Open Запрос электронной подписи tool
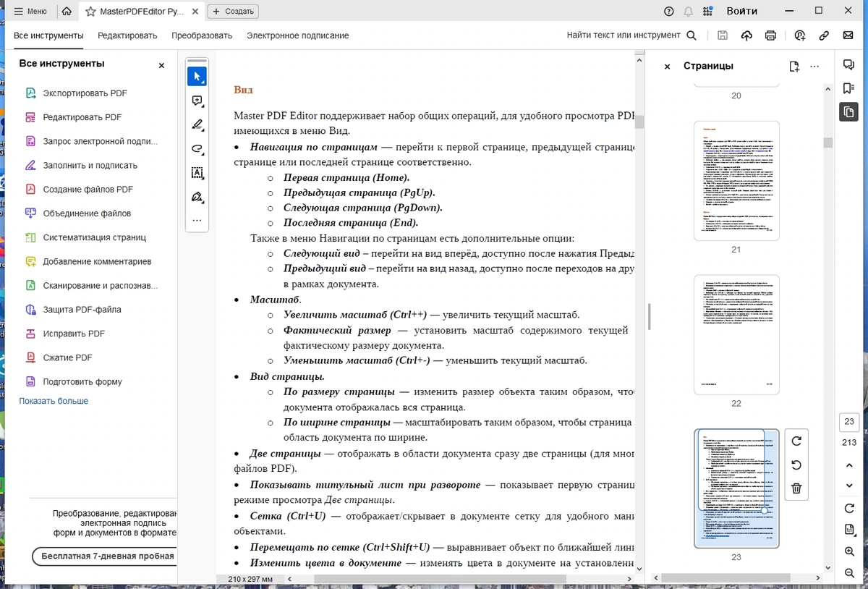 click(x=91, y=141)
